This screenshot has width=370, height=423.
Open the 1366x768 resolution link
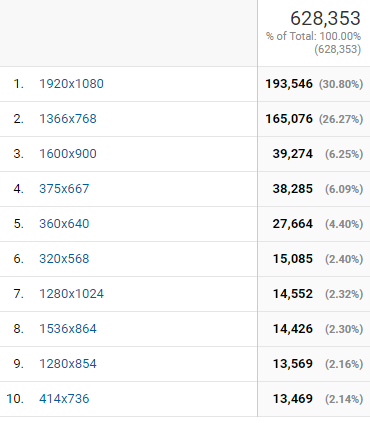click(68, 119)
